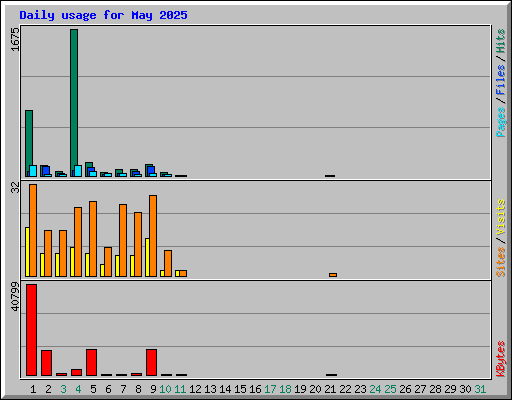Click the Sites legend label
The height and width of the screenshot is (400, 512).
[500, 262]
